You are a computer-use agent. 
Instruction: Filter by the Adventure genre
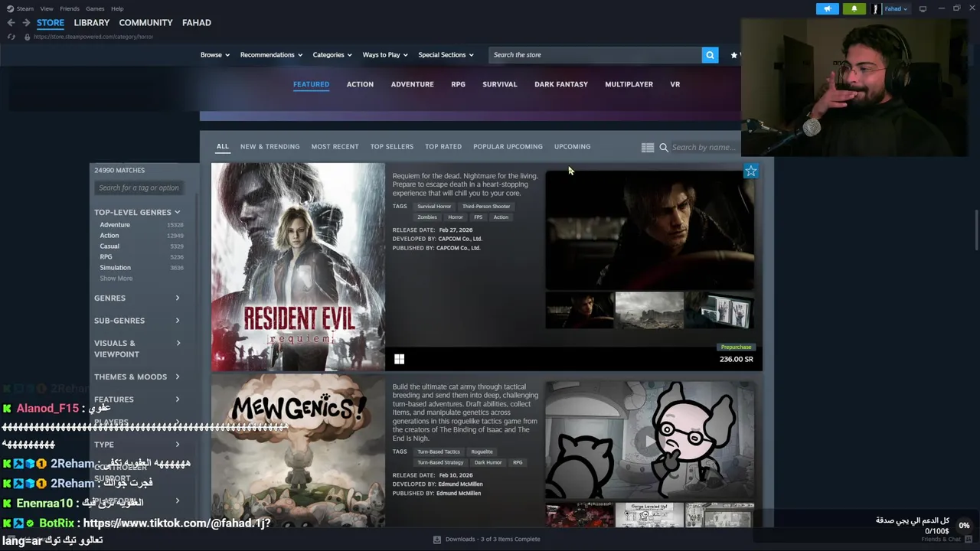click(115, 225)
